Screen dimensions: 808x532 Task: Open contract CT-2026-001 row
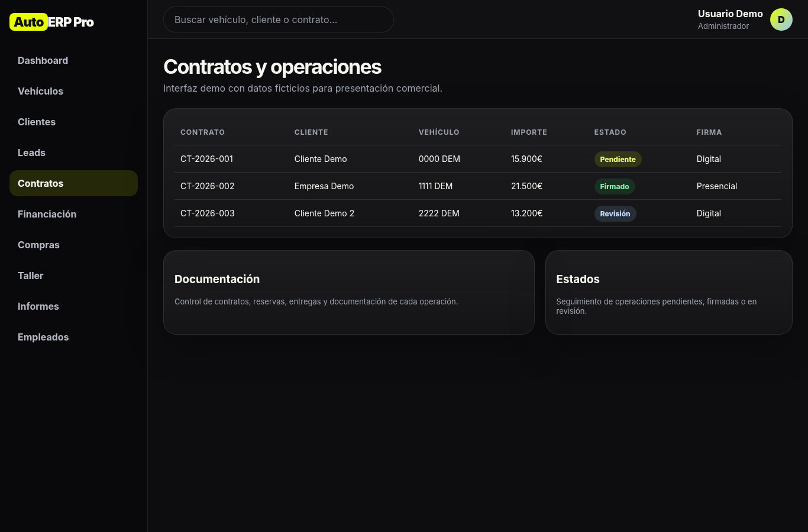(478, 159)
